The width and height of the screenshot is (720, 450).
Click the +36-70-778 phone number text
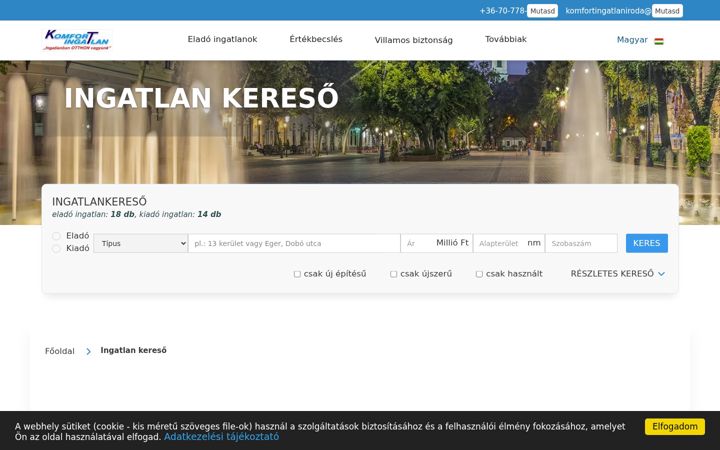(503, 11)
